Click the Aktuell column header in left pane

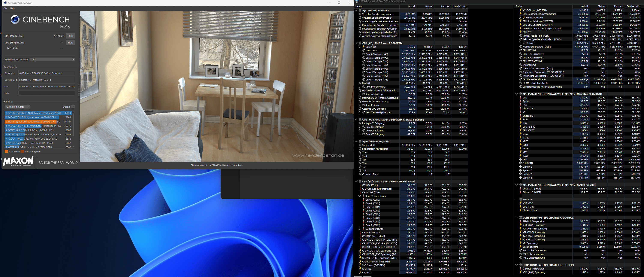(408, 6)
